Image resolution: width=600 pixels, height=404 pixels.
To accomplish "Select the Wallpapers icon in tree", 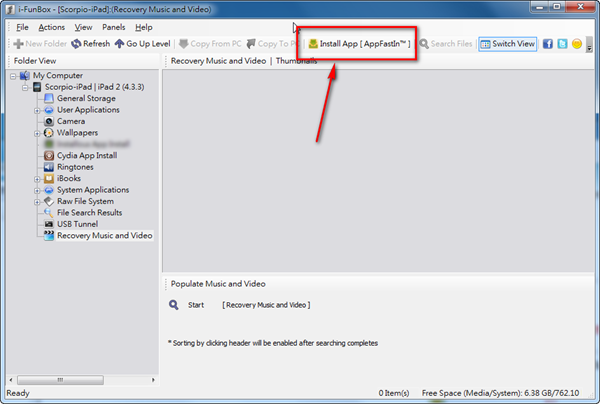I will (49, 133).
